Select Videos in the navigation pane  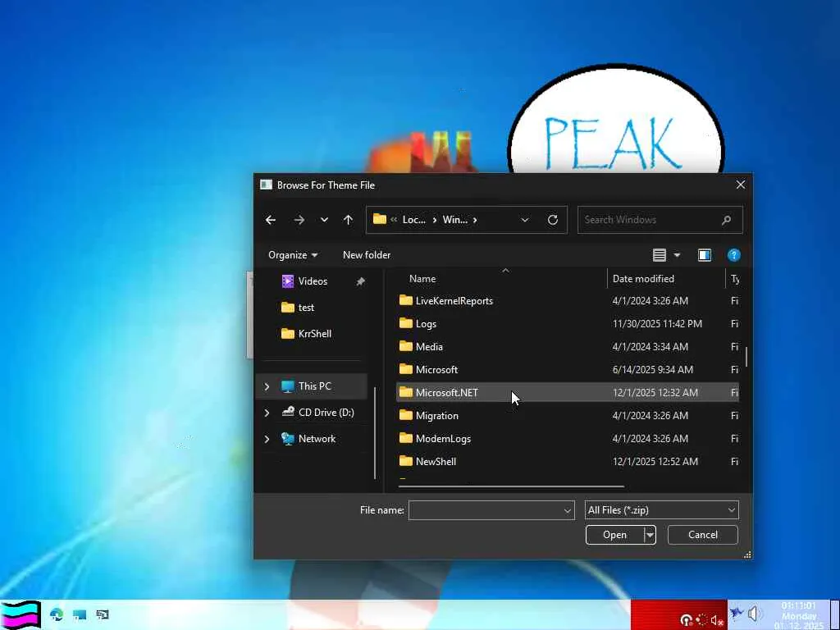313,281
